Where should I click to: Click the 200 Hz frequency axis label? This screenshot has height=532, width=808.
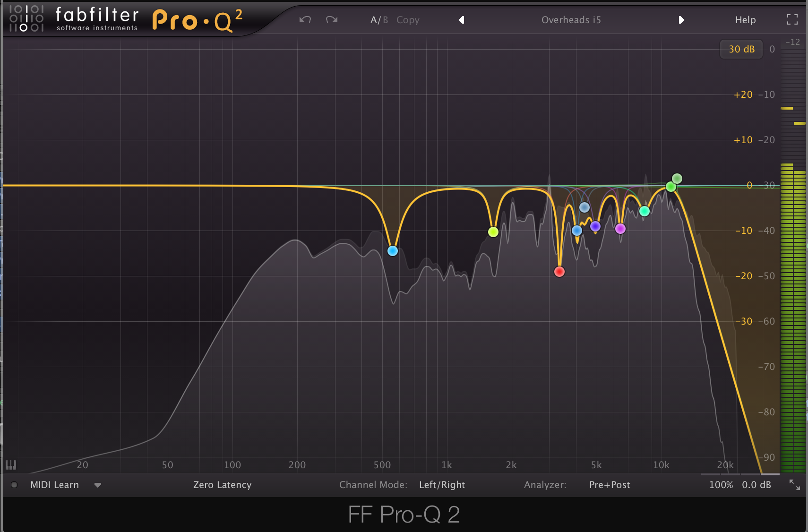point(297,465)
